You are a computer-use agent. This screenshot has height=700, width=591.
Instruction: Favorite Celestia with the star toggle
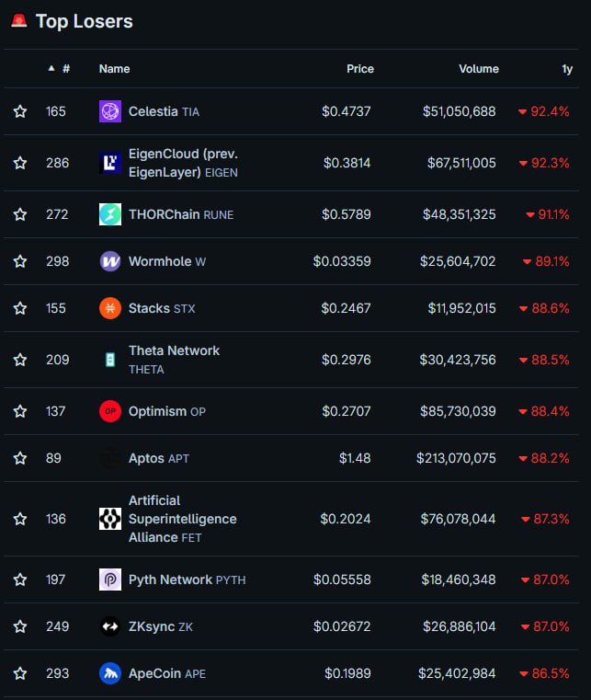point(20,111)
